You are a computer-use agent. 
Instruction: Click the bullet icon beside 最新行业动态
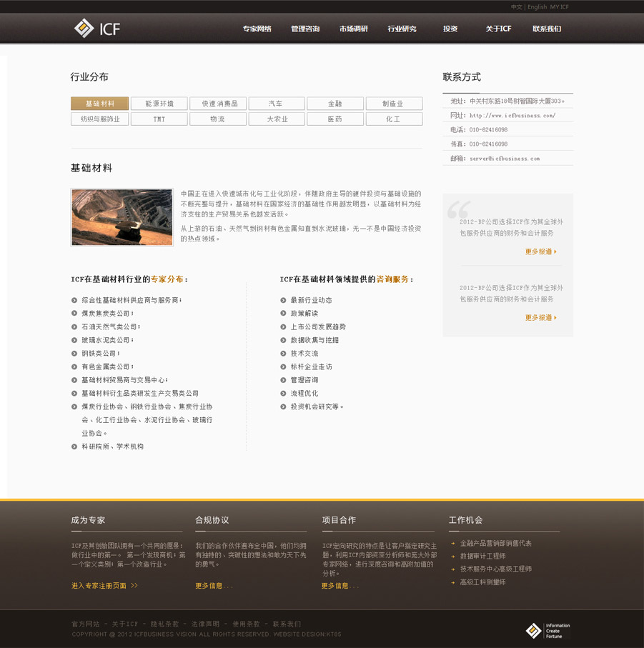(x=284, y=301)
